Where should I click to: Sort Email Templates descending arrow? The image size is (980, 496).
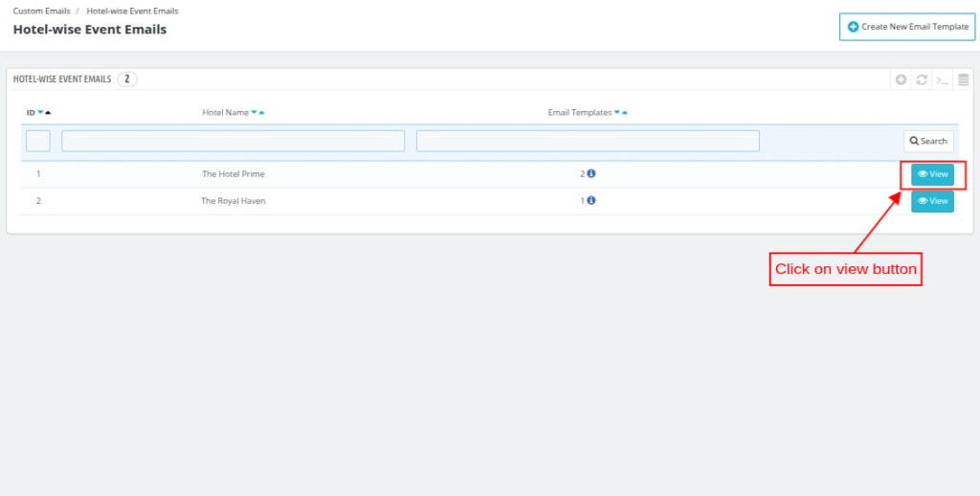[617, 113]
